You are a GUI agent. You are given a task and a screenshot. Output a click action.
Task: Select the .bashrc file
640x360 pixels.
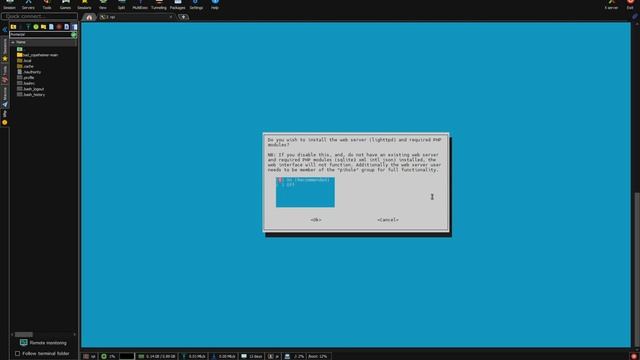pyautogui.click(x=26, y=83)
